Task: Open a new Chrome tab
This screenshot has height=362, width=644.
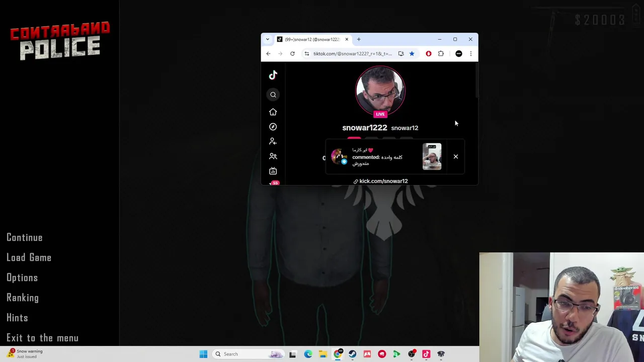Action: click(x=359, y=39)
